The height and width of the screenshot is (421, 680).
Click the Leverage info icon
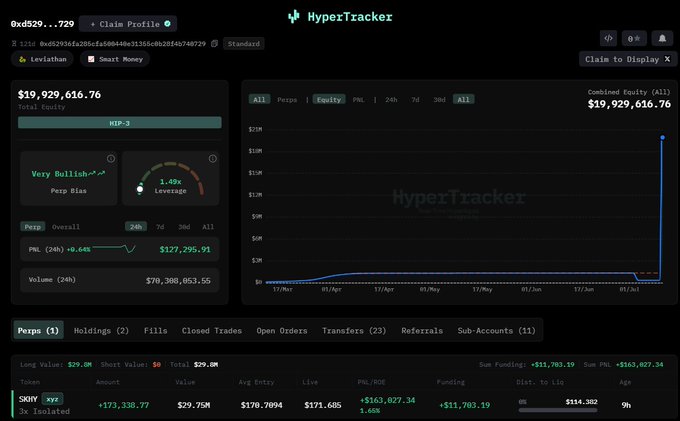click(212, 159)
